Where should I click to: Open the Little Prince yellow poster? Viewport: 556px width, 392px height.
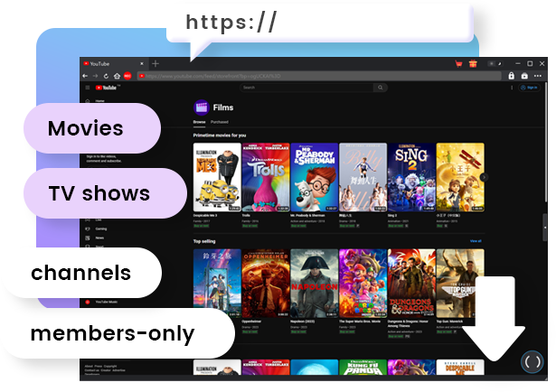(460, 177)
